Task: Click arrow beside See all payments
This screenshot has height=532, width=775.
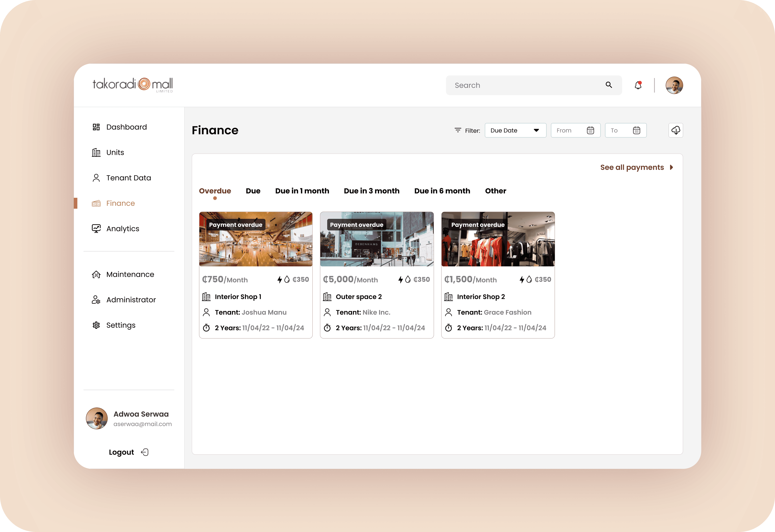Action: pos(671,167)
